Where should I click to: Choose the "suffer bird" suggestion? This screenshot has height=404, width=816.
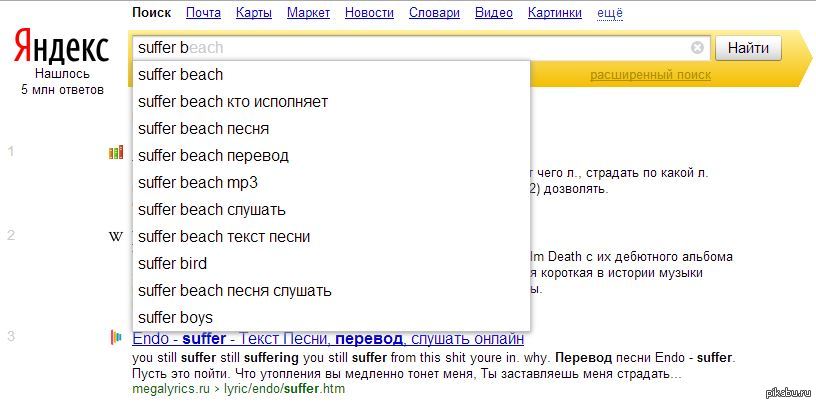point(173,264)
